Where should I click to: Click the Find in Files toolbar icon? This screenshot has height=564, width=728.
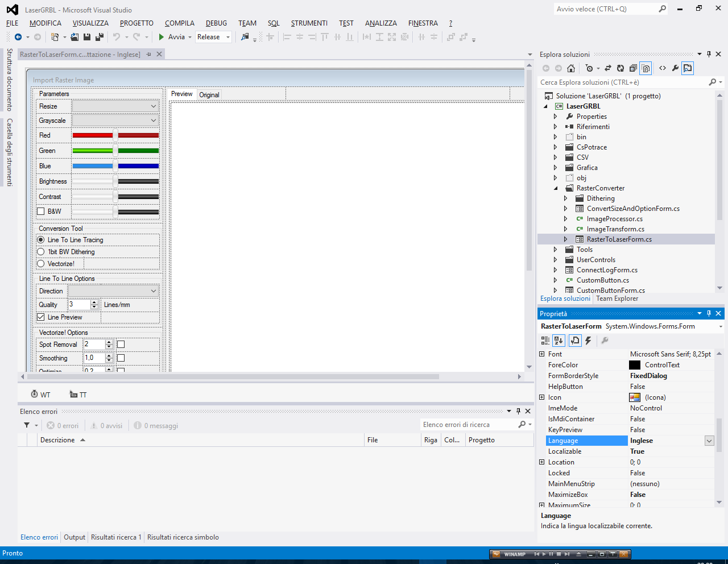pyautogui.click(x=245, y=37)
